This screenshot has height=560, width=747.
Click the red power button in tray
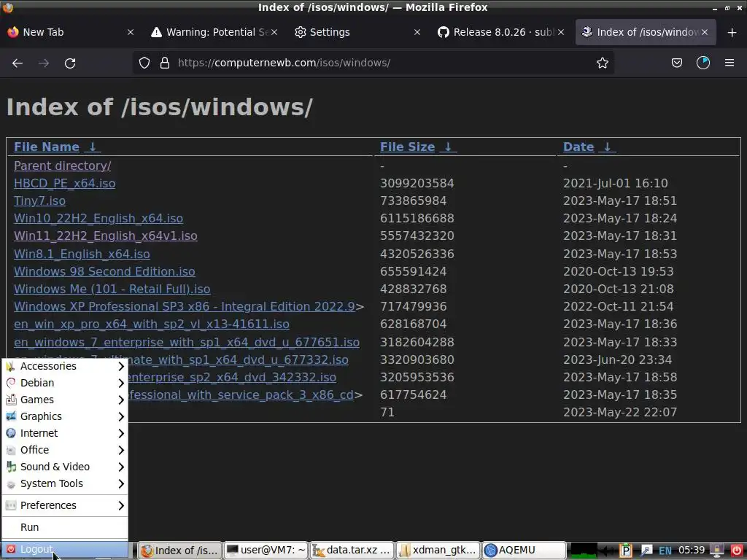737,551
